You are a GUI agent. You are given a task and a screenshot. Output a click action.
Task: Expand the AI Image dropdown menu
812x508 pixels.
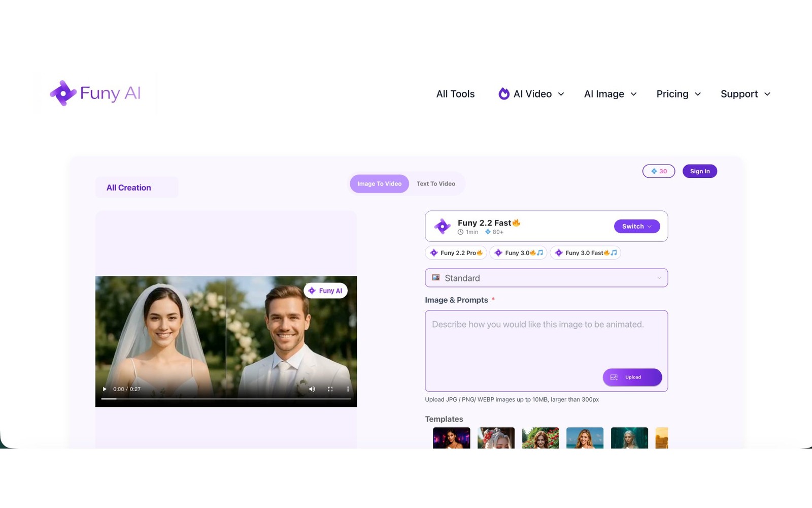(610, 94)
